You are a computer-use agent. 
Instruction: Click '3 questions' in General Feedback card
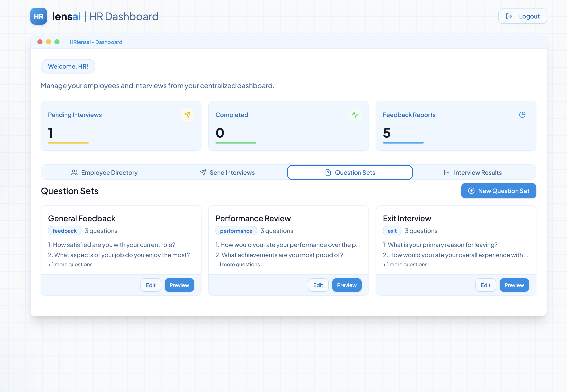click(x=101, y=231)
